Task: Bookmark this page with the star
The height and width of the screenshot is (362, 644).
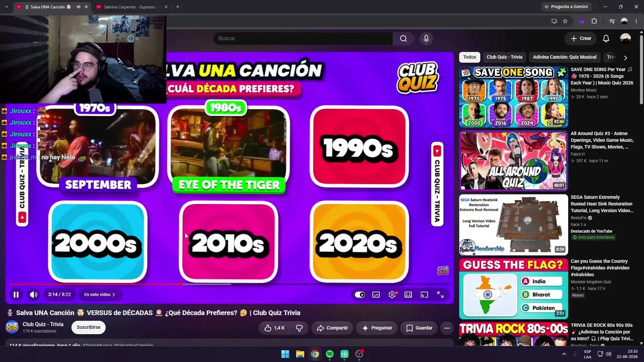Action: tap(565, 21)
